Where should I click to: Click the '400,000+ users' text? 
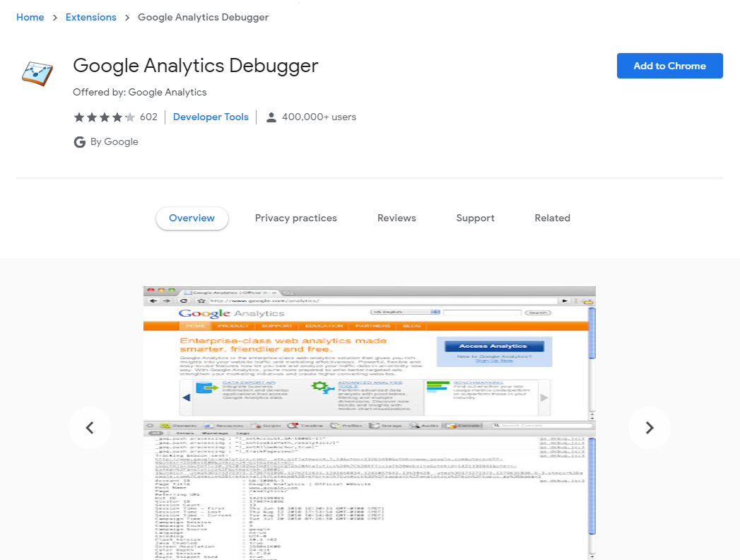(x=319, y=117)
